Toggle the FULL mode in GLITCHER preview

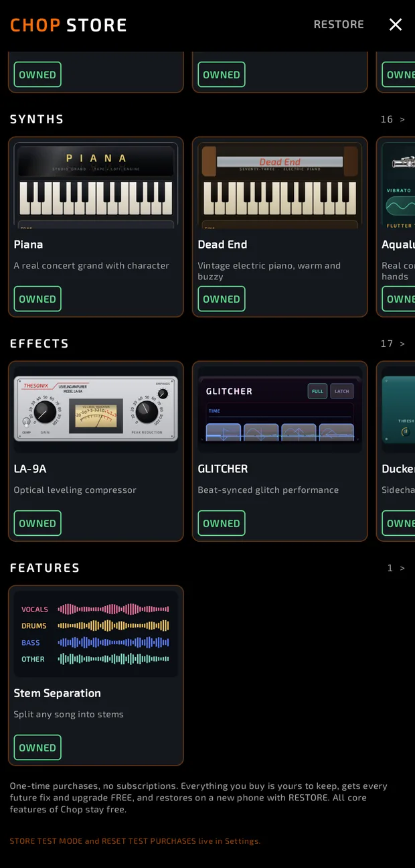click(x=317, y=391)
